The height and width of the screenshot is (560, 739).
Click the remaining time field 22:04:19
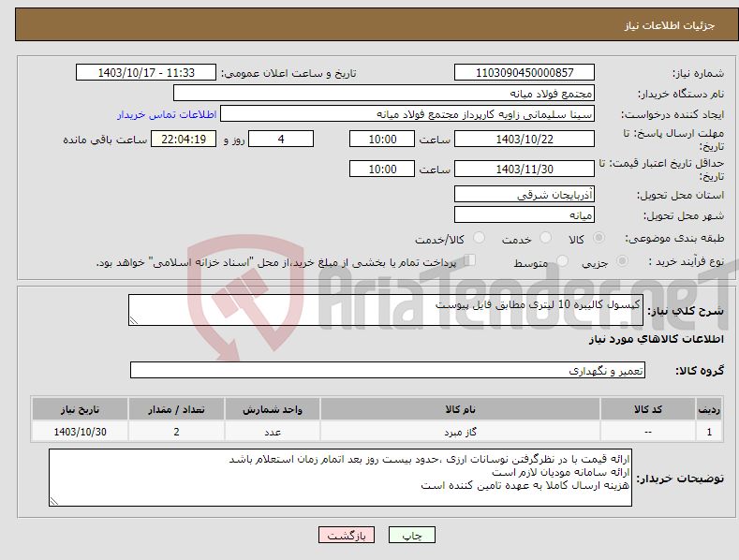(x=184, y=139)
